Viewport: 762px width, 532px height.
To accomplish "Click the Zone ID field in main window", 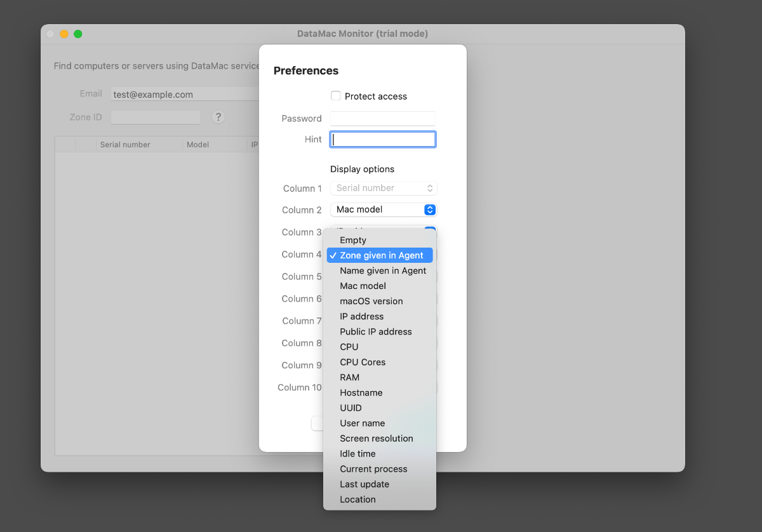I will (156, 117).
